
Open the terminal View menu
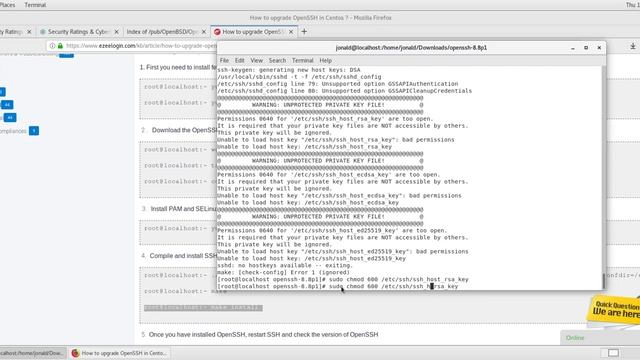tap(256, 60)
